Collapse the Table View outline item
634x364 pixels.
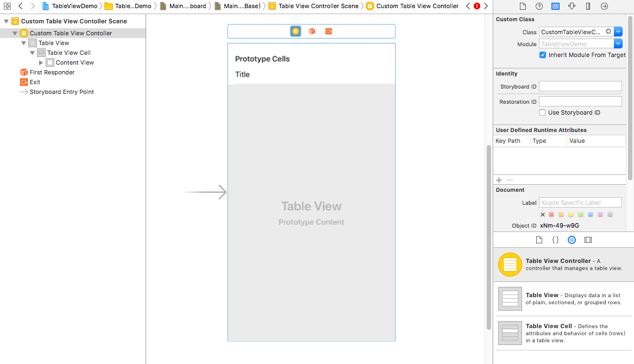point(24,43)
